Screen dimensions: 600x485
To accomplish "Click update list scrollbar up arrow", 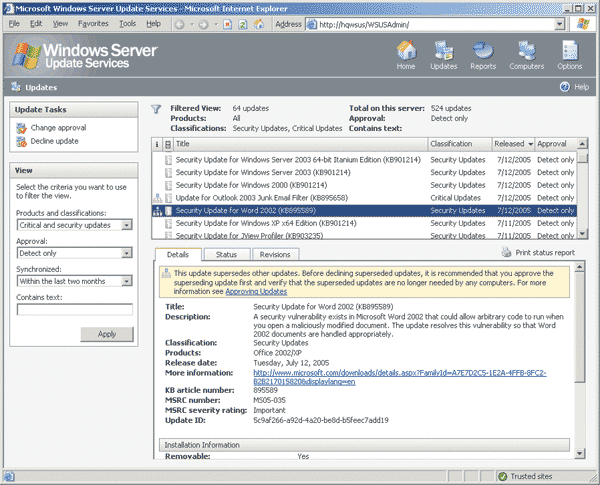I will pos(582,144).
